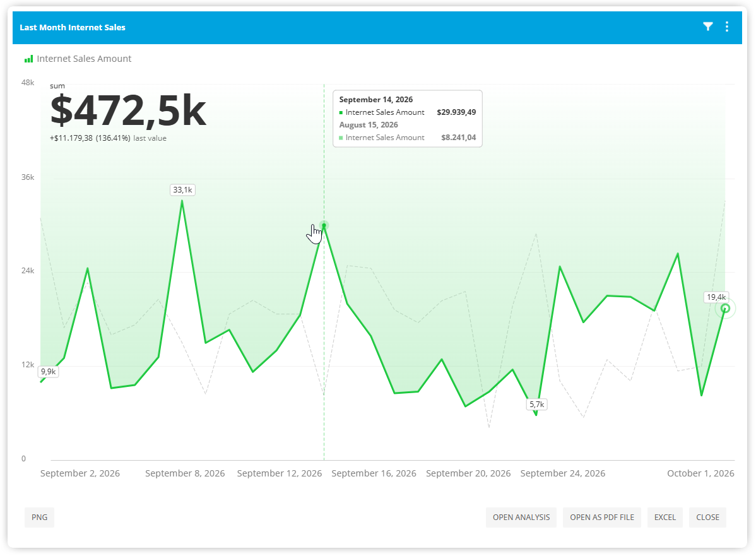The width and height of the screenshot is (756, 556).
Task: Select the 5,7k lowest data label
Action: (x=536, y=405)
